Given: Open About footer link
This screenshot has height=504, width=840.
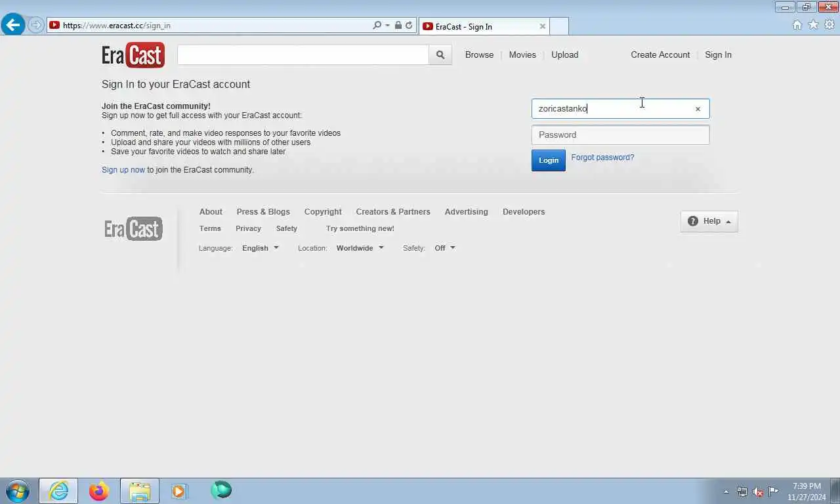Looking at the screenshot, I should (211, 212).
